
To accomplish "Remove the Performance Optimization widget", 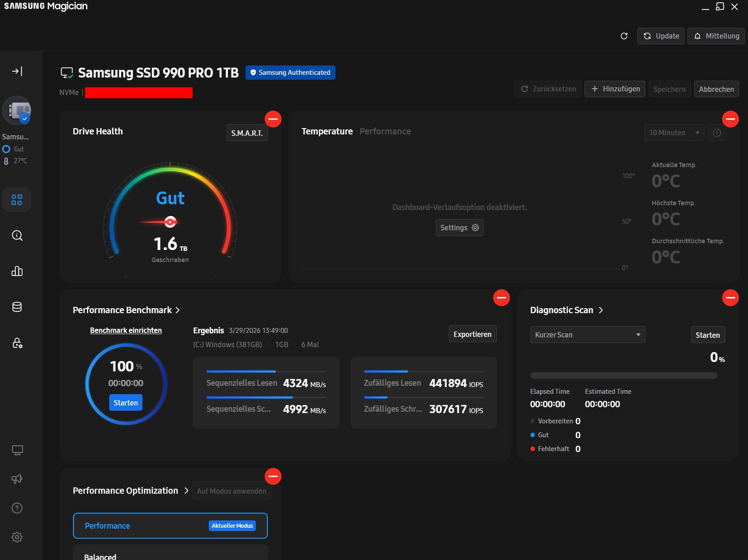I will [273, 476].
